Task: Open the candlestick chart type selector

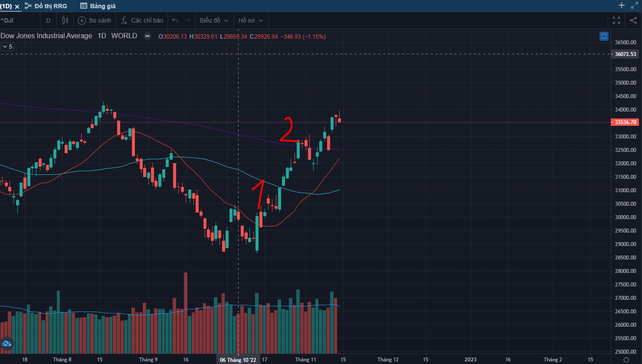Action: [x=66, y=20]
